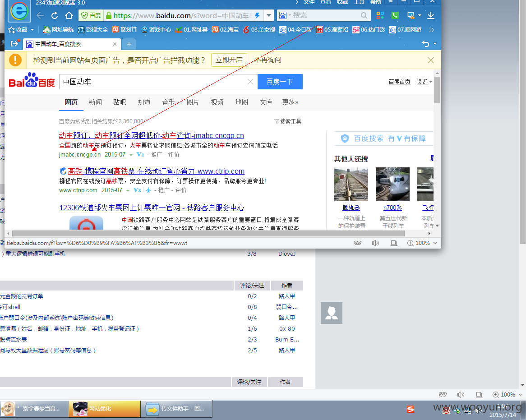This screenshot has width=526, height=420.
Task: Clear the Baidu search text with X
Action: pos(250,82)
